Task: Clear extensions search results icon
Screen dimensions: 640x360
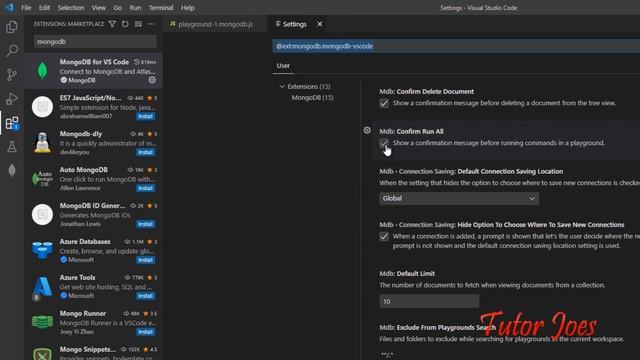Action: tap(138, 24)
